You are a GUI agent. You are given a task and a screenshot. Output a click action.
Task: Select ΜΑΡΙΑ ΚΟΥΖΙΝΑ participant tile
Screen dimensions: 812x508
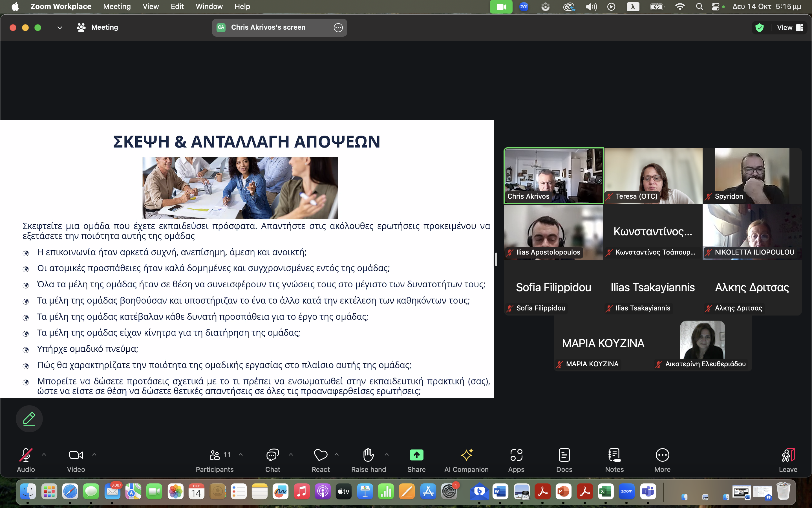pyautogui.click(x=603, y=343)
